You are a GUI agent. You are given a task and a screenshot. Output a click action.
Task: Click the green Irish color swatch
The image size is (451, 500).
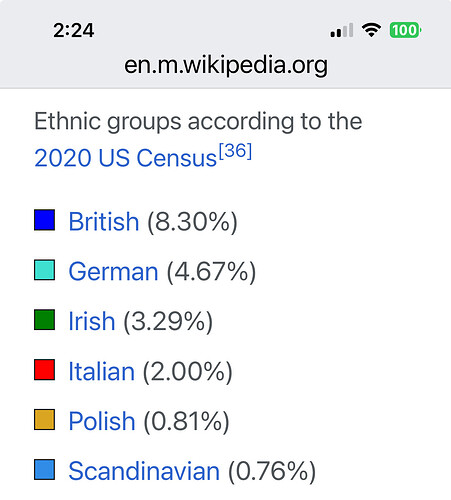click(x=44, y=320)
